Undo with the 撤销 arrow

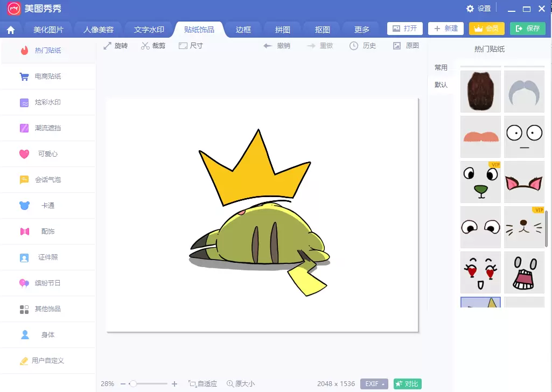coord(277,46)
